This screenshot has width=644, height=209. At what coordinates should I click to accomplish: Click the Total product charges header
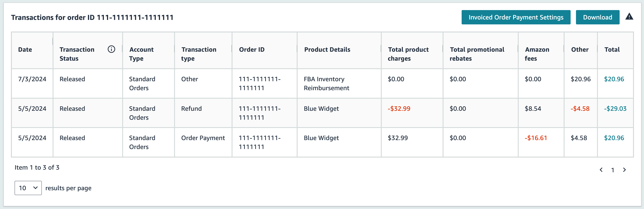408,54
